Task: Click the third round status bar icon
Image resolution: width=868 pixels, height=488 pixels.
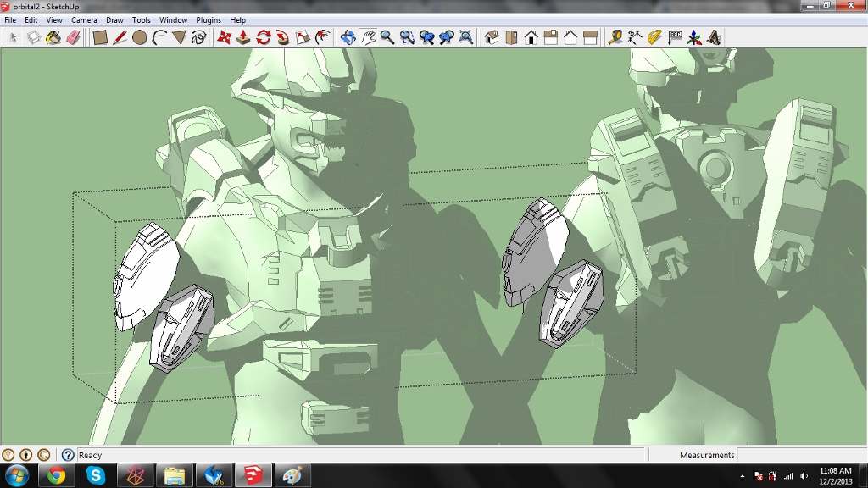Action: pos(44,455)
